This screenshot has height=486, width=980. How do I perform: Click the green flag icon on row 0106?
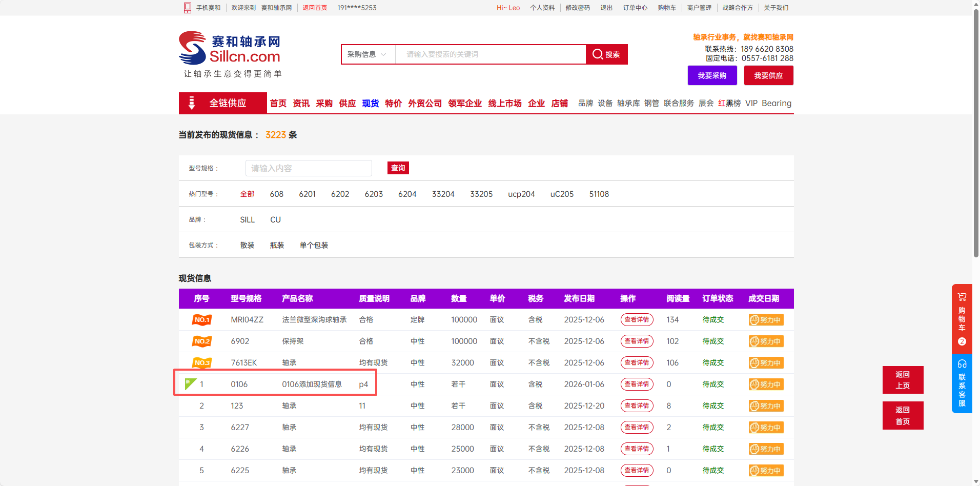coord(190,384)
